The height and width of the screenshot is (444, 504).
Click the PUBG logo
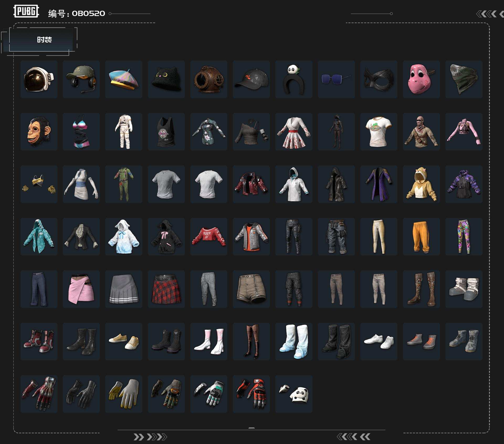pyautogui.click(x=26, y=11)
